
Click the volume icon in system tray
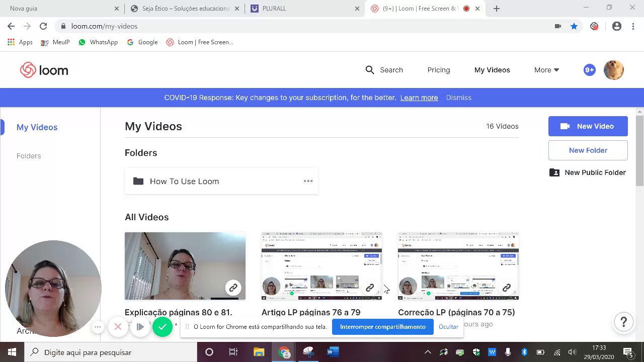click(572, 352)
